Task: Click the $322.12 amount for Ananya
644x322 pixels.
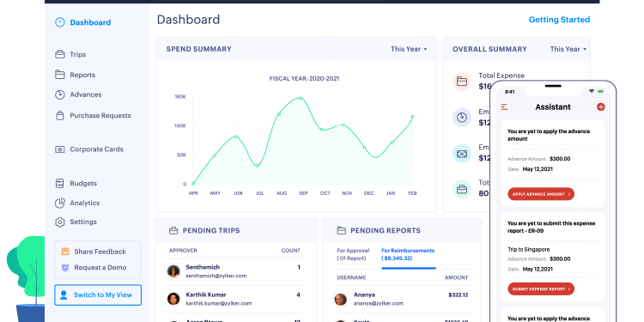Action: (x=459, y=295)
